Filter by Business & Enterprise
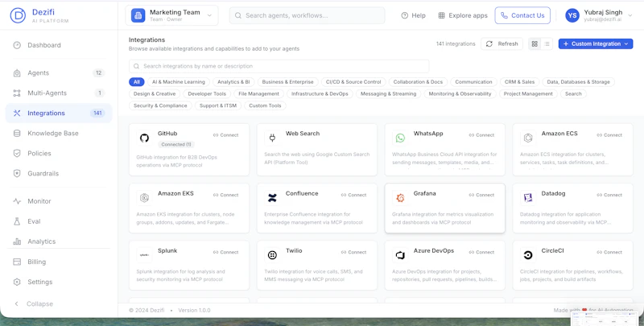 [287, 82]
